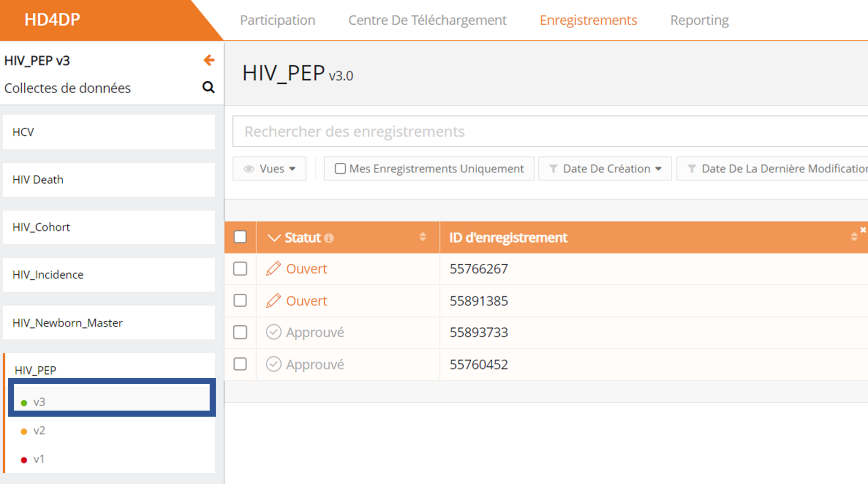This screenshot has height=484, width=868.
Task: Click the checkmark icon for record 55760452
Action: (x=273, y=364)
